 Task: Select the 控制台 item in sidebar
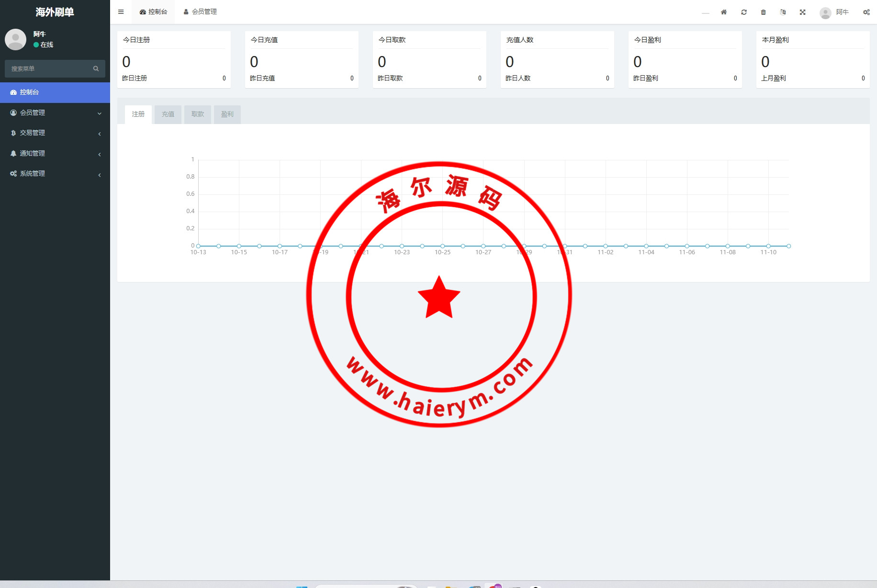coord(55,92)
